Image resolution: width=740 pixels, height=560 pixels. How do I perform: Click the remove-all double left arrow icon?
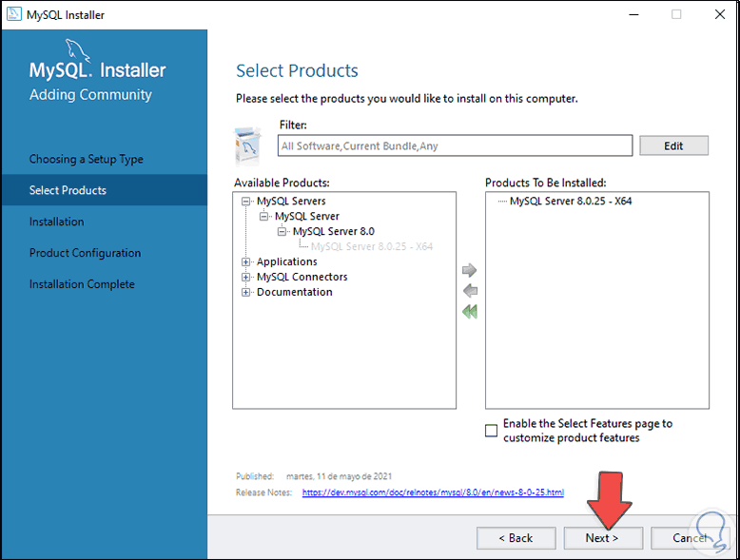(470, 311)
